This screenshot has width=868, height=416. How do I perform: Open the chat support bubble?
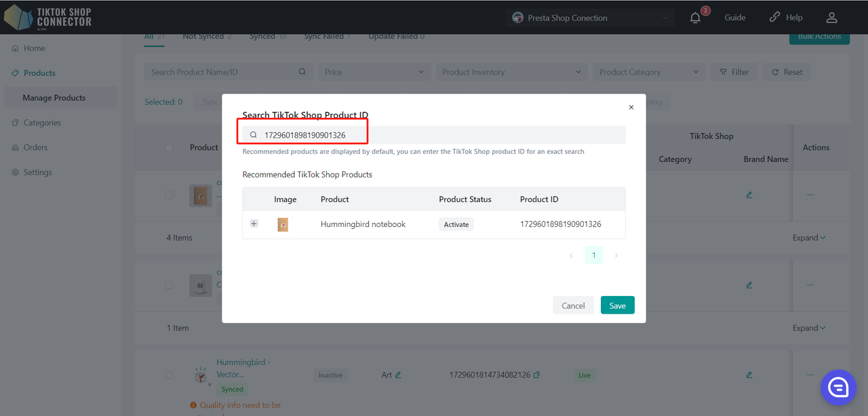click(x=838, y=388)
